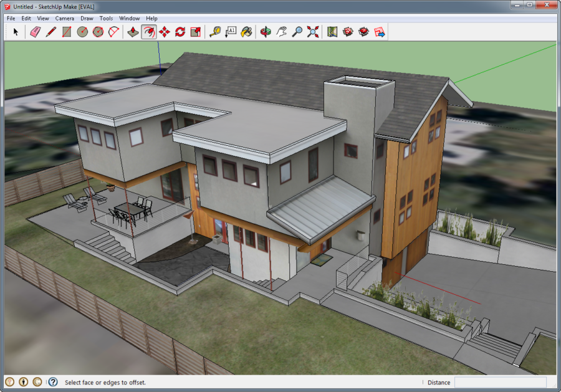Click the Add Location map icon
Image resolution: width=561 pixels, height=392 pixels.
click(x=332, y=32)
